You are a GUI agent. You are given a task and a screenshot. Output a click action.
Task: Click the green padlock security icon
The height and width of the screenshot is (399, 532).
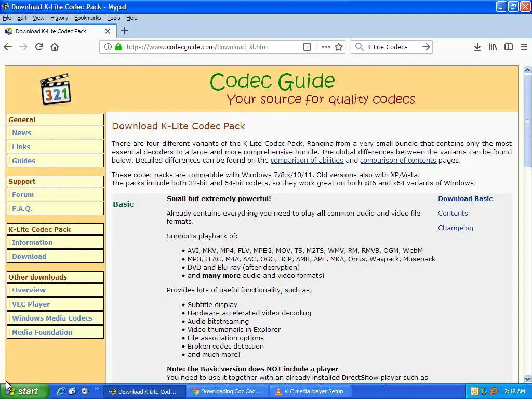[118, 47]
